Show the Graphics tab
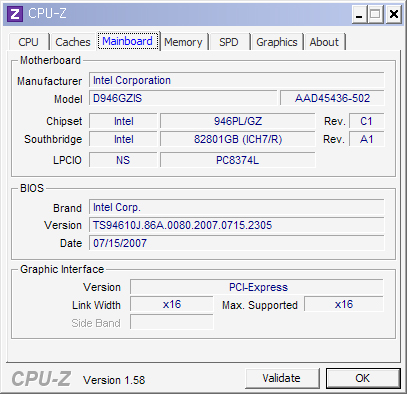This screenshot has width=407, height=394. click(277, 42)
